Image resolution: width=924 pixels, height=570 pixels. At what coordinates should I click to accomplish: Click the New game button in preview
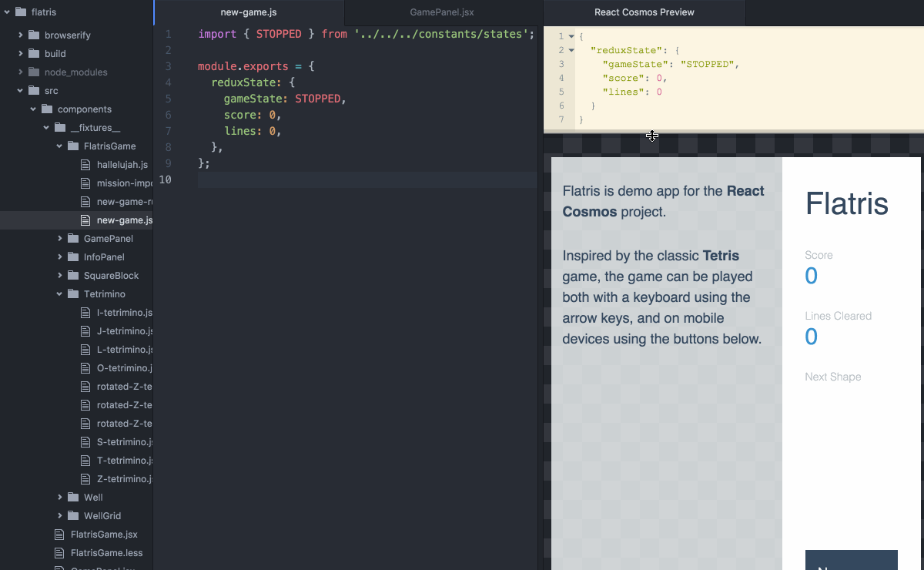(852, 560)
